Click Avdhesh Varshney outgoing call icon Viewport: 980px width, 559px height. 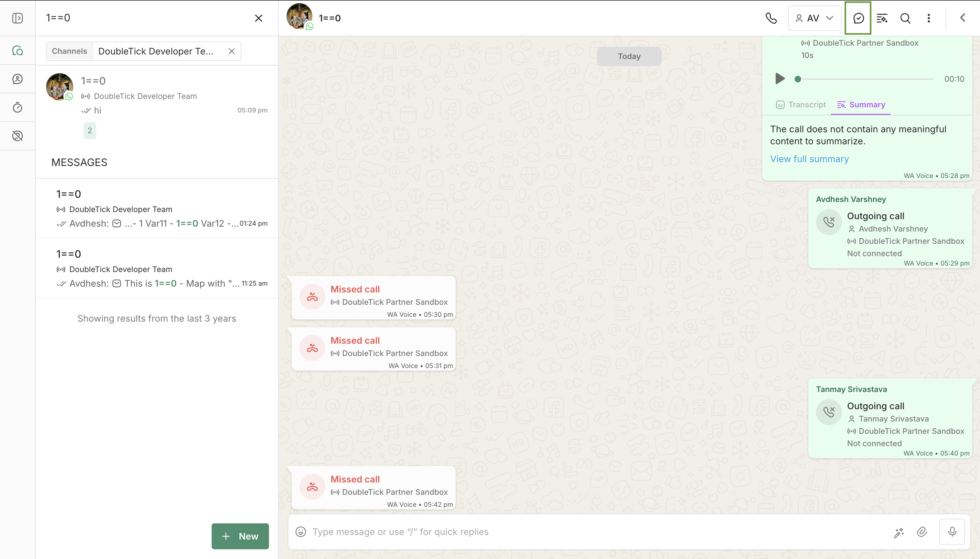point(829,222)
